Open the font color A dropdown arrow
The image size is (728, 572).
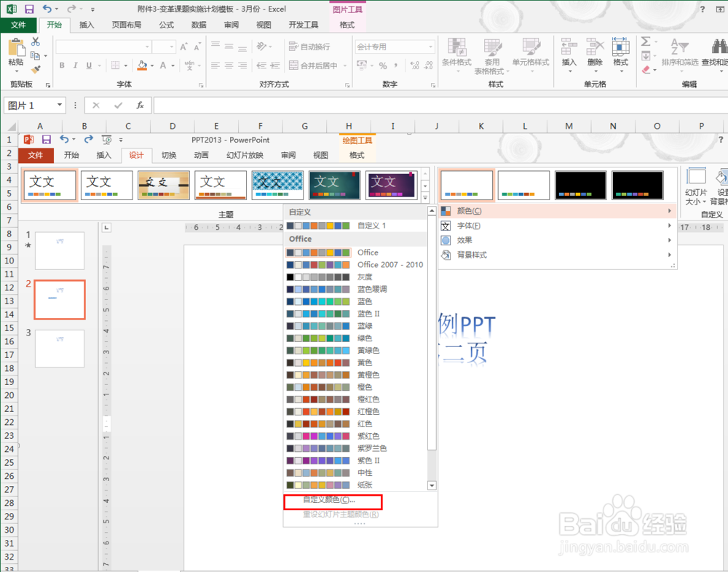[x=173, y=65]
